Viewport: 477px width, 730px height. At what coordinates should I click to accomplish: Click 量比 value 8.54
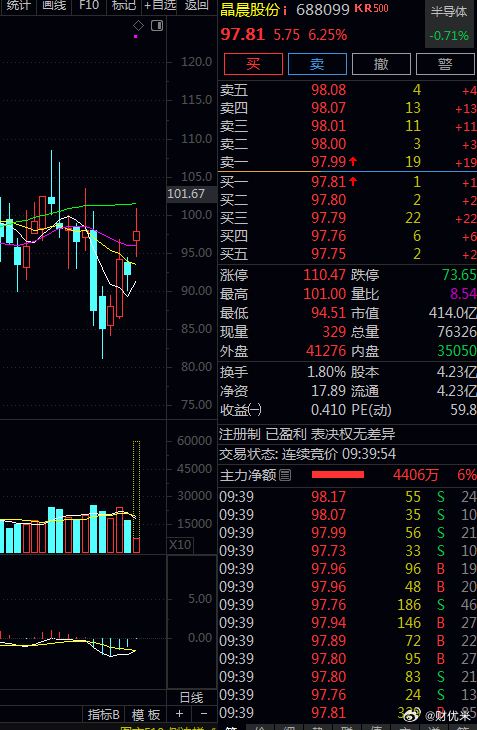(x=463, y=294)
